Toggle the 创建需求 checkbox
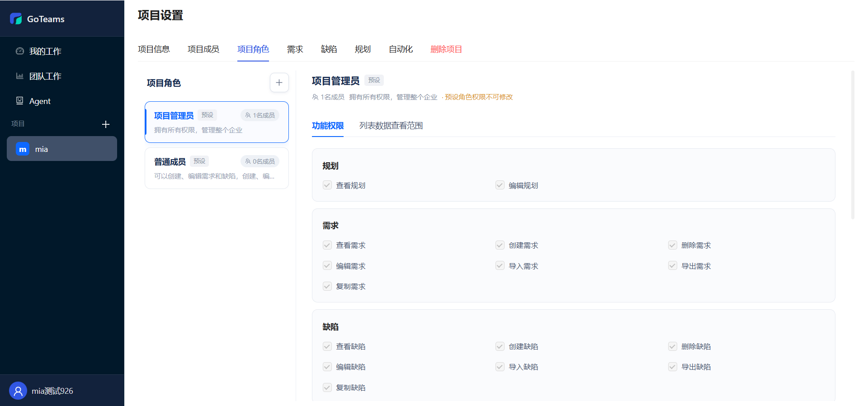868x406 pixels. pyautogui.click(x=500, y=245)
